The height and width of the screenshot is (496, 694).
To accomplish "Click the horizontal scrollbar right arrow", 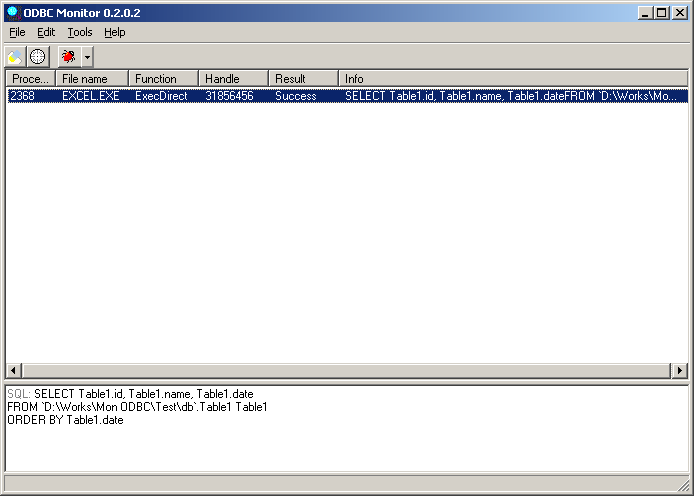I will pyautogui.click(x=680, y=370).
